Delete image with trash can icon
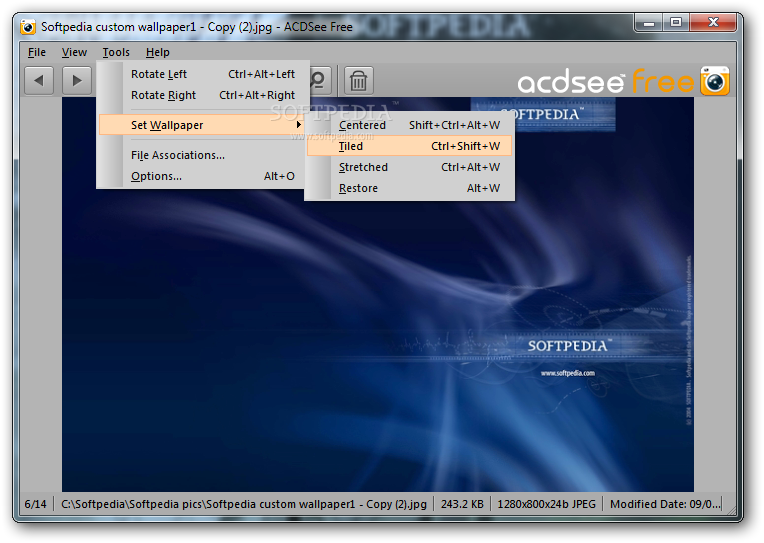764x543 pixels. point(359,80)
